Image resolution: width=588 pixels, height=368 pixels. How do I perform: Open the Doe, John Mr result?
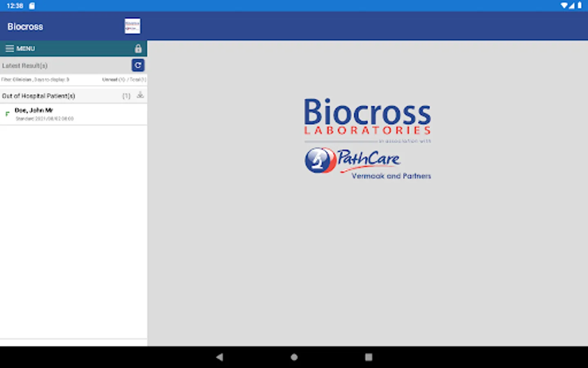73,114
